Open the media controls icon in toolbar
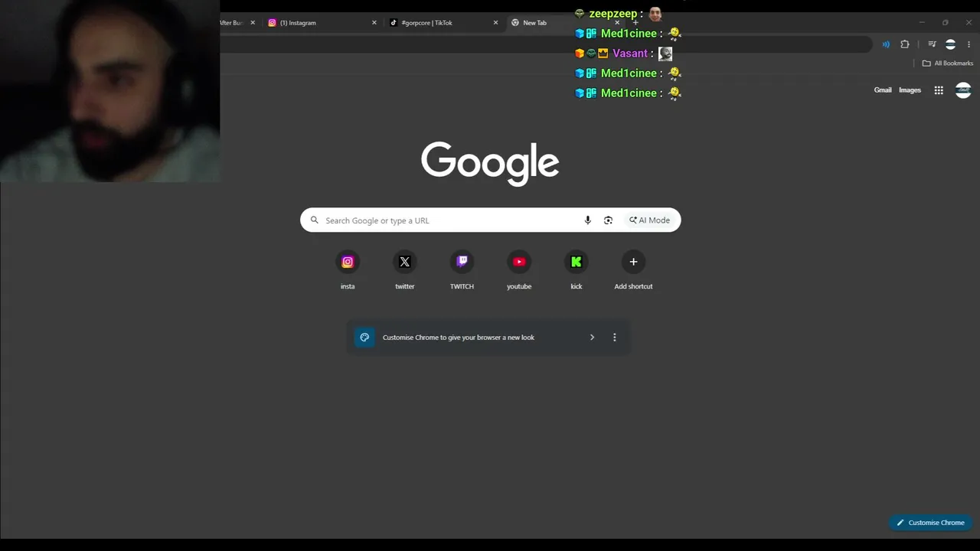 click(932, 44)
